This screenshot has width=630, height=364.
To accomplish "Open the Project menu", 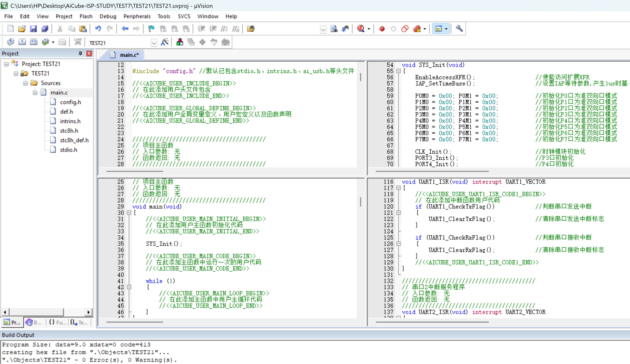I will [64, 16].
